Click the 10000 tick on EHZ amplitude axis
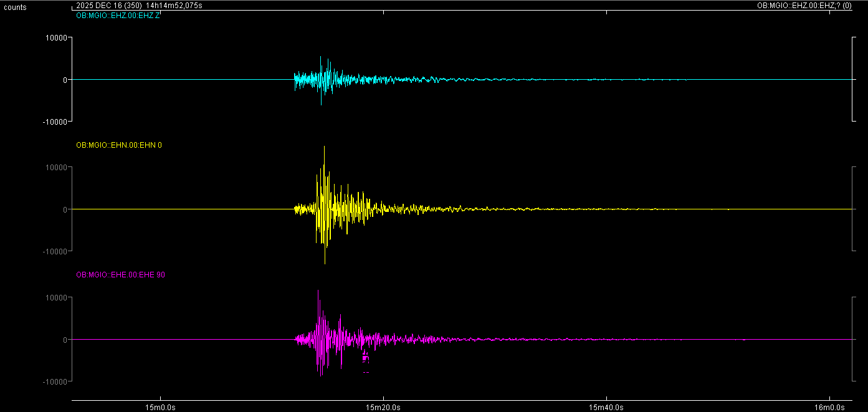868x412 pixels. pyautogui.click(x=54, y=37)
